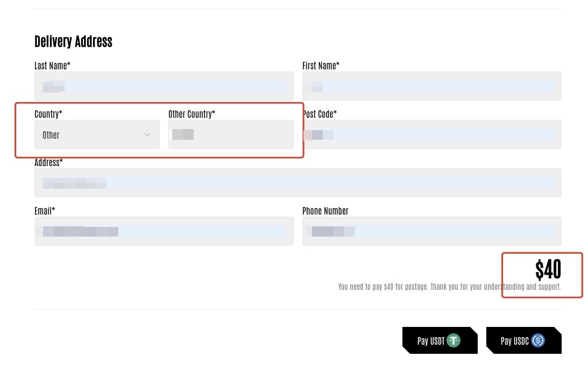Focus the First Name input field
Image resolution: width=588 pixels, height=378 pixels.
[432, 86]
